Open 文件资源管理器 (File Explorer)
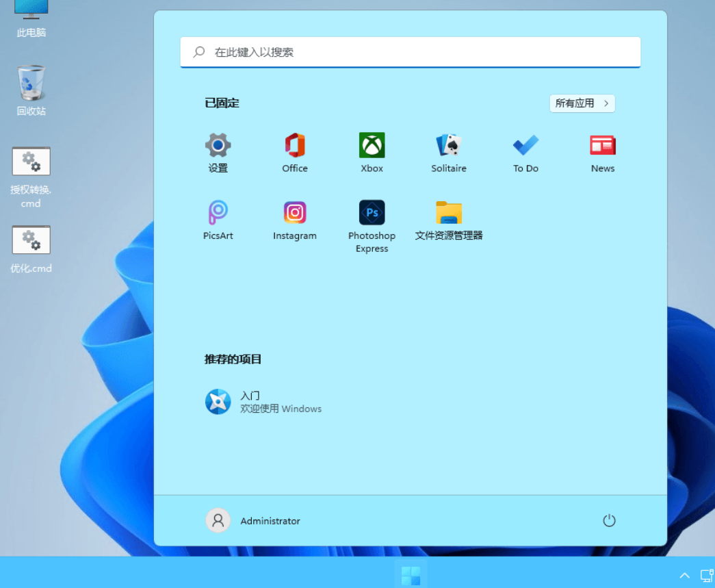715x588 pixels. (x=449, y=220)
